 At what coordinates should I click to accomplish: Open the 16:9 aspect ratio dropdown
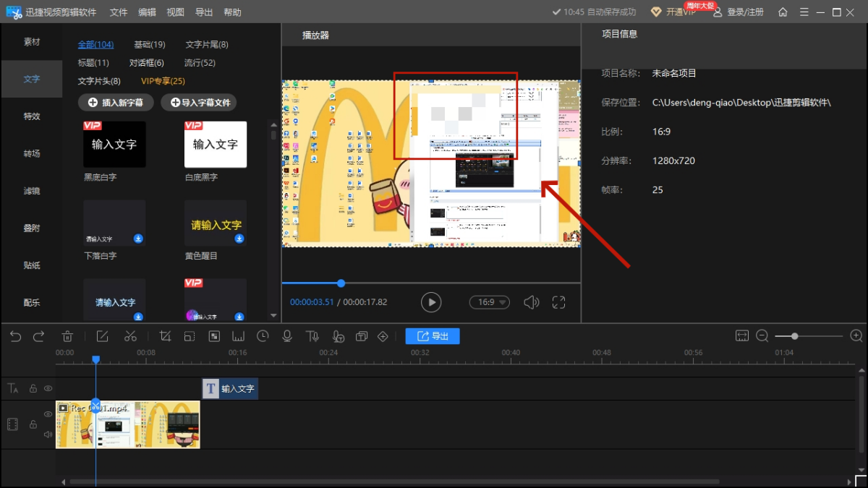click(490, 302)
